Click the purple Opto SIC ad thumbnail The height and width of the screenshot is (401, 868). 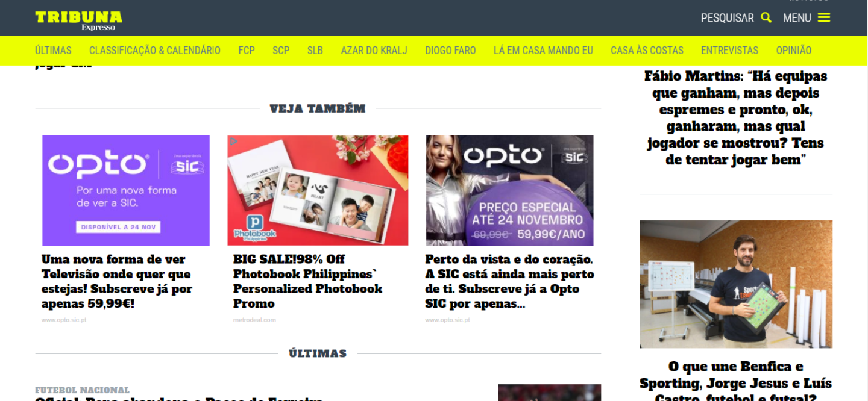(126, 190)
